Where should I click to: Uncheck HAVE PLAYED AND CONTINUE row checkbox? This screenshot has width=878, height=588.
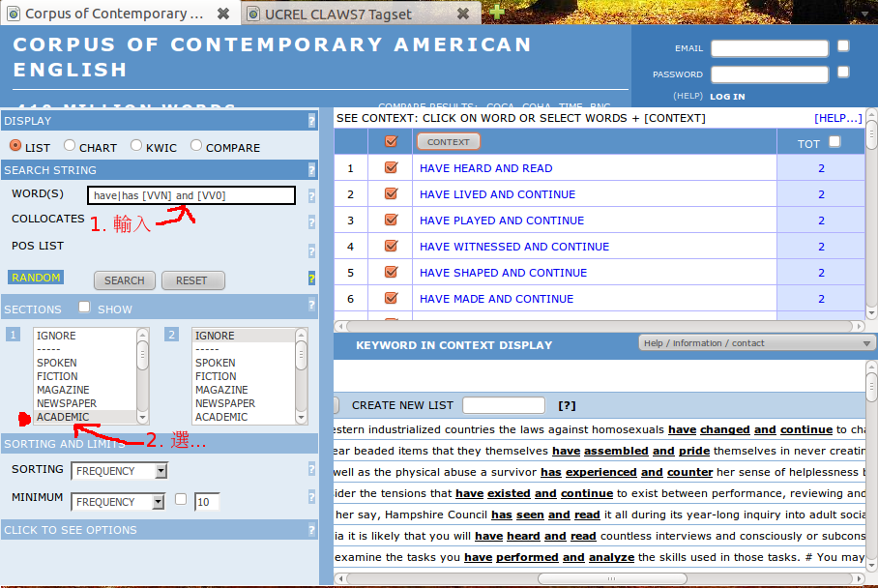pos(391,220)
